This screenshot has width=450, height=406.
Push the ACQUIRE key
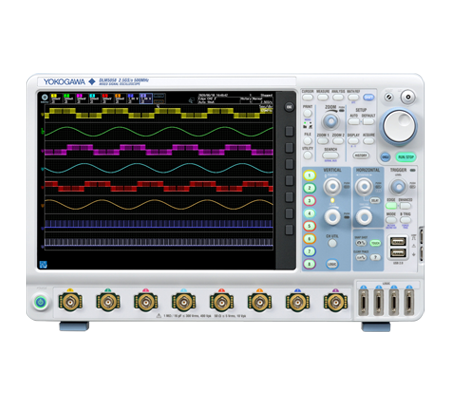(369, 141)
